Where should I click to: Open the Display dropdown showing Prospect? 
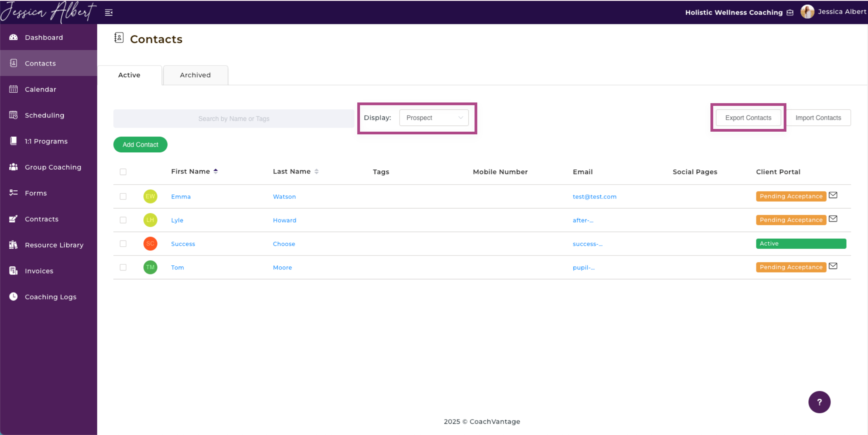[x=434, y=118]
